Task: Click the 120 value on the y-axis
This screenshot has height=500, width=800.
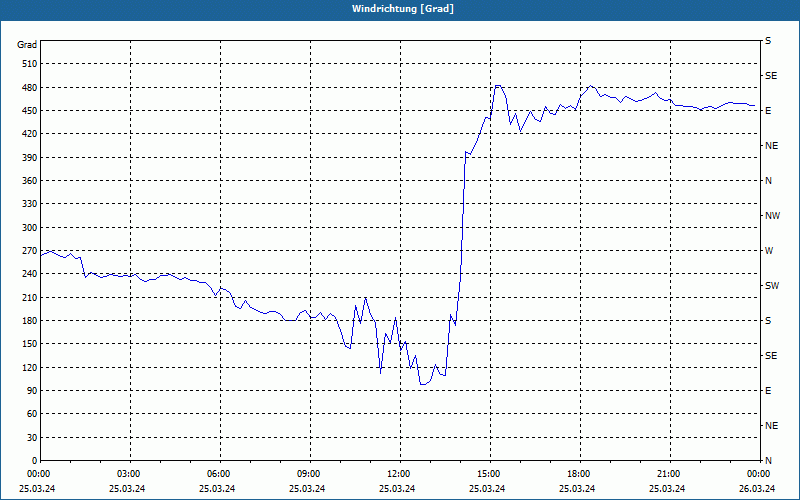Action: point(30,367)
